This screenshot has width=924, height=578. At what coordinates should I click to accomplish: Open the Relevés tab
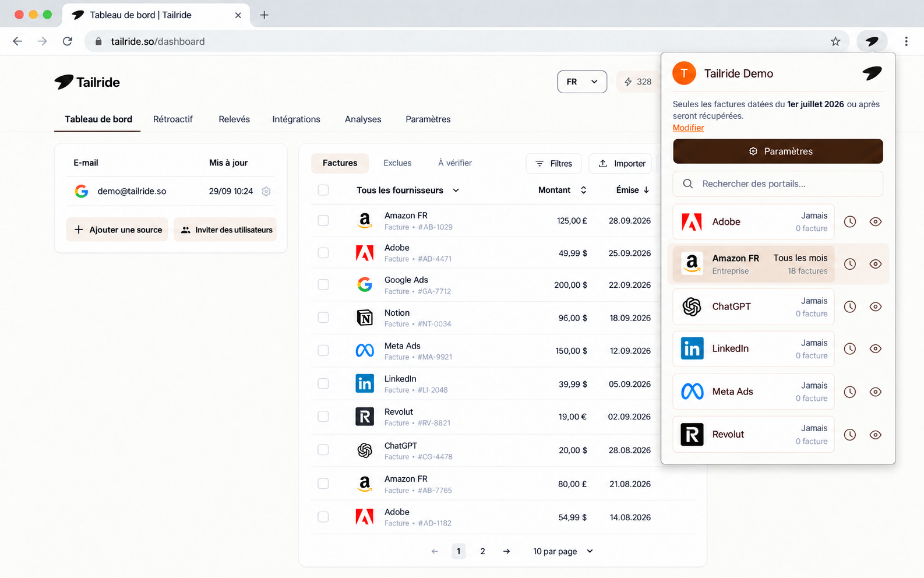[x=234, y=119]
